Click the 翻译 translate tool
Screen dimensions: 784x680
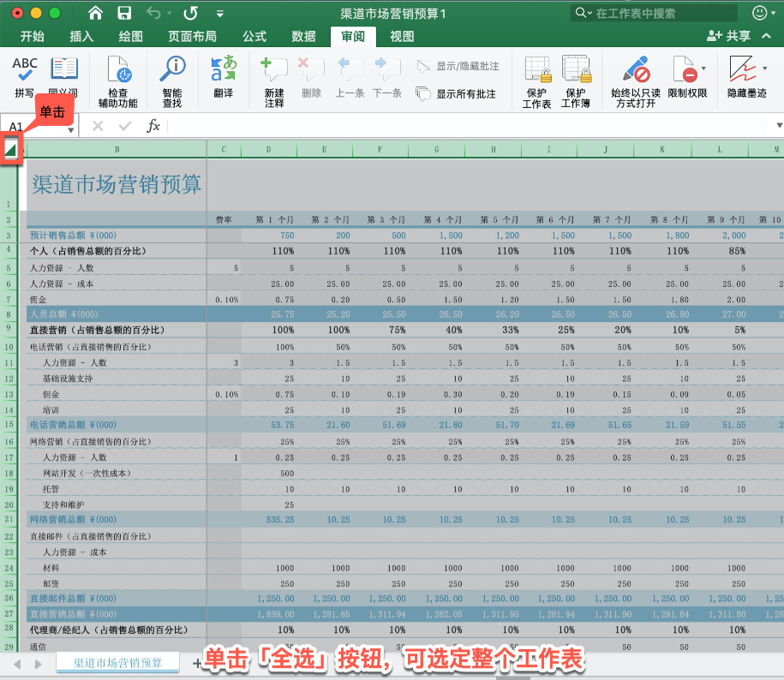223,77
